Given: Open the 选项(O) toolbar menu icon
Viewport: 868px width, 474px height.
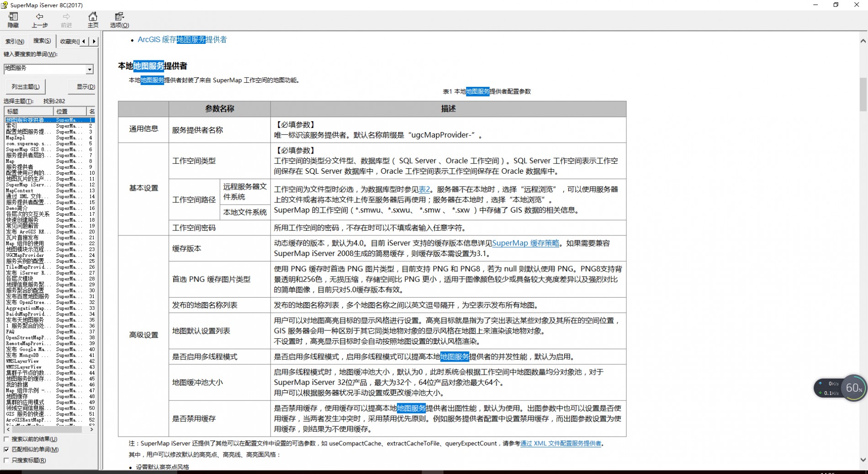Looking at the screenshot, I should coord(119,20).
